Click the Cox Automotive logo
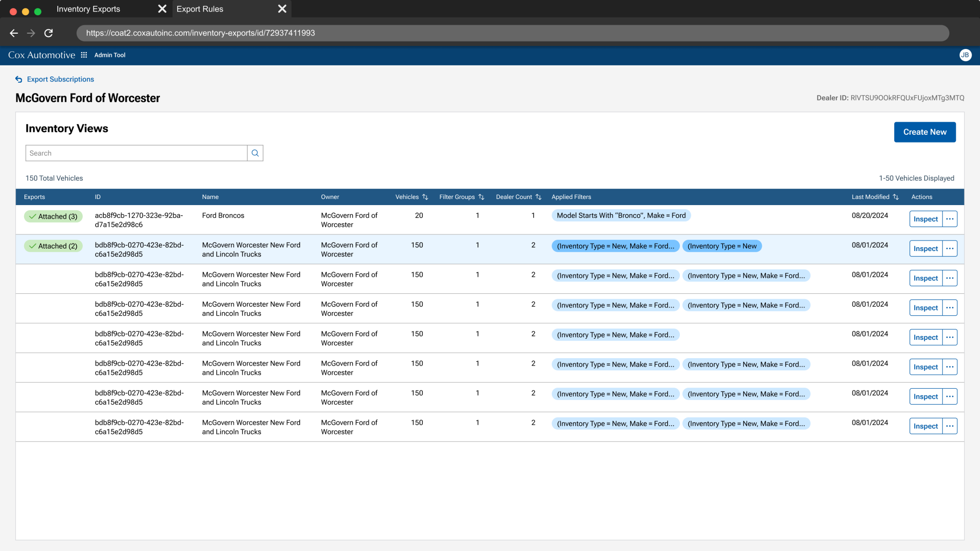The height and width of the screenshot is (551, 980). pos(42,55)
